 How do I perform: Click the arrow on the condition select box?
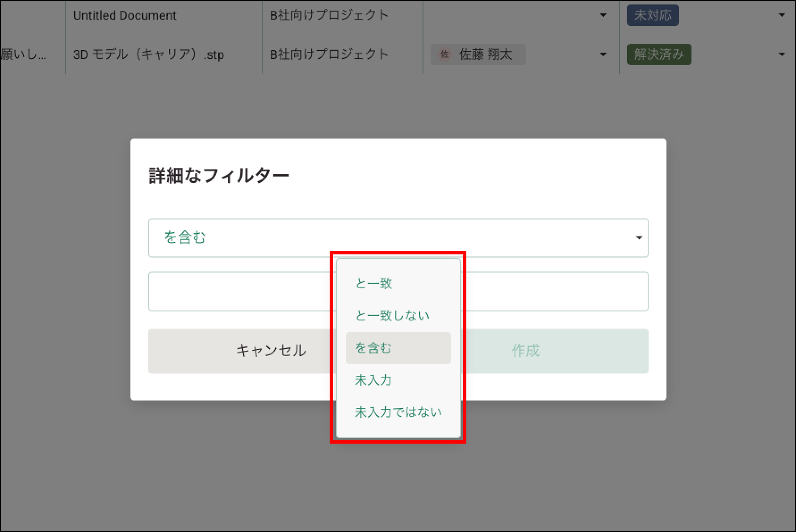(639, 238)
